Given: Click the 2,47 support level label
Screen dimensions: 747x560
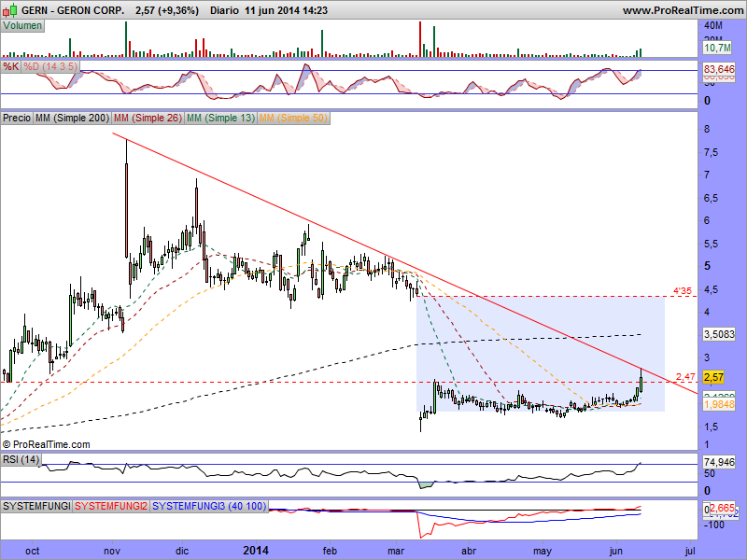Looking at the screenshot, I should pyautogui.click(x=685, y=377).
